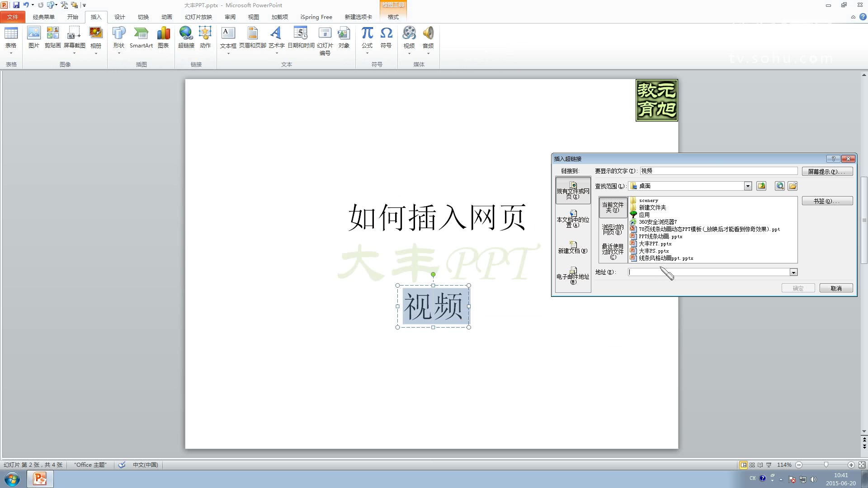Select 本文档中的位置 link destination
The width and height of the screenshot is (868, 488).
click(x=573, y=220)
